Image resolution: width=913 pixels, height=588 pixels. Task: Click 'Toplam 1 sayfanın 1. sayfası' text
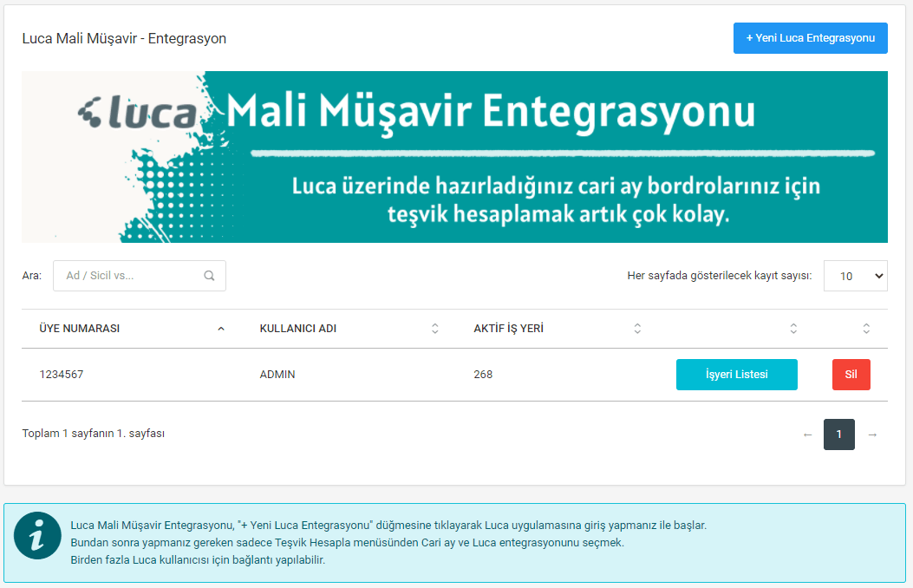click(x=93, y=434)
